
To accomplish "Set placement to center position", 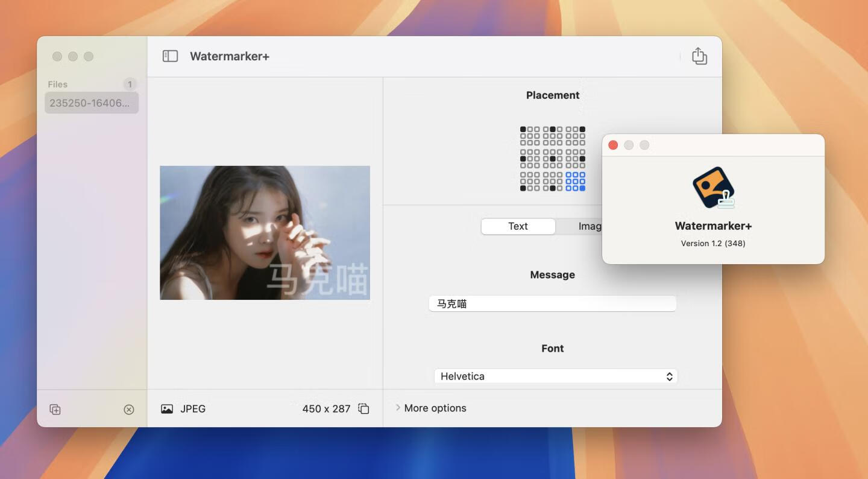I will (x=553, y=159).
